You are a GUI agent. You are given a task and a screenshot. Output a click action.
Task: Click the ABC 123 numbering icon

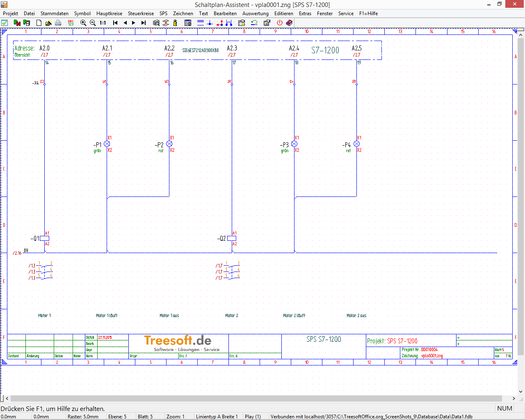click(x=71, y=23)
